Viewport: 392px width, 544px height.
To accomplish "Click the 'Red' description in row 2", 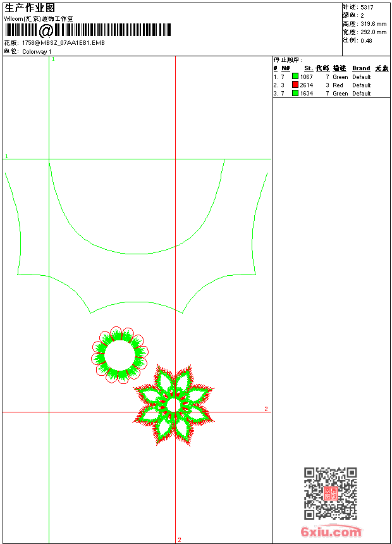I will click(338, 85).
